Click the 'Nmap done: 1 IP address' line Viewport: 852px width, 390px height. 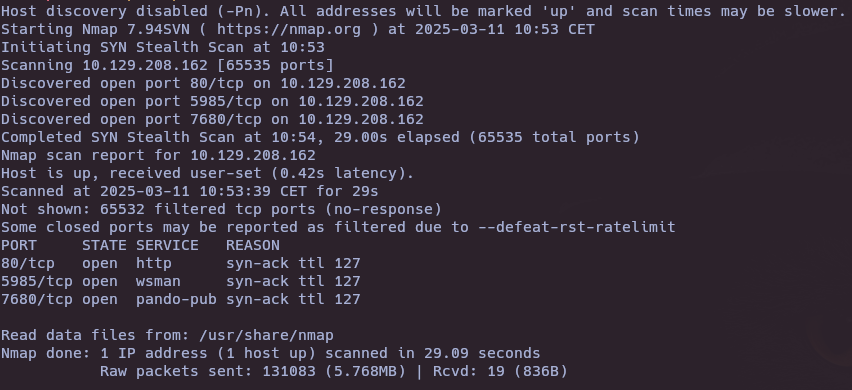(271, 353)
